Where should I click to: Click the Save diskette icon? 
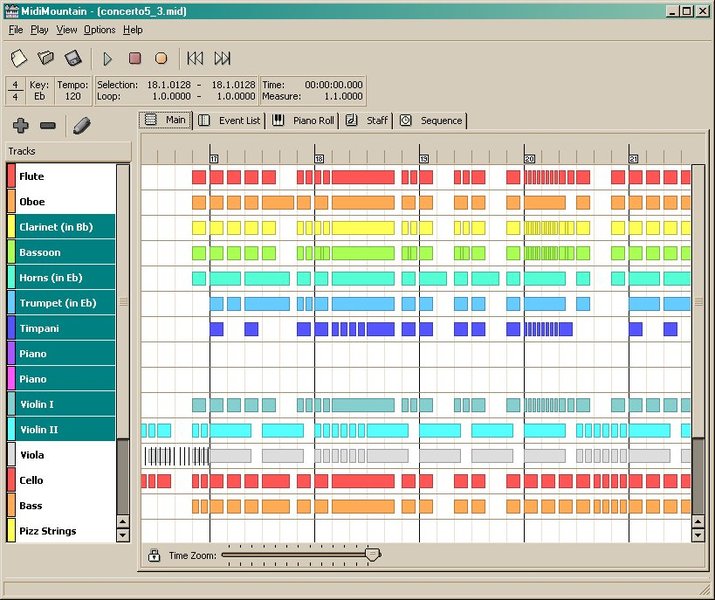pyautogui.click(x=73, y=58)
